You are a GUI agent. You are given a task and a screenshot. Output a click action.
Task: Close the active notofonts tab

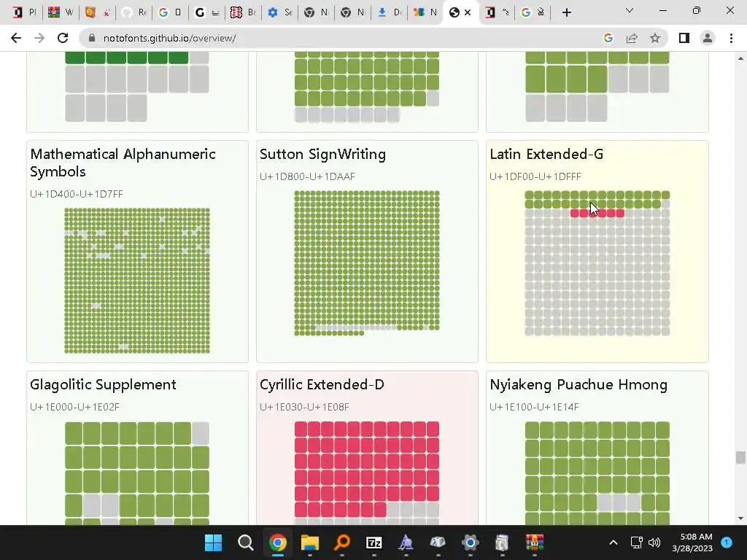468,12
